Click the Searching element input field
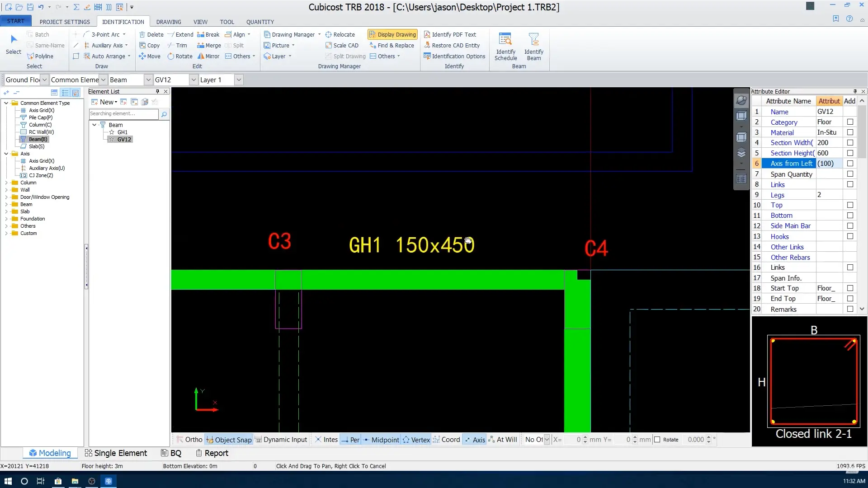 point(123,114)
